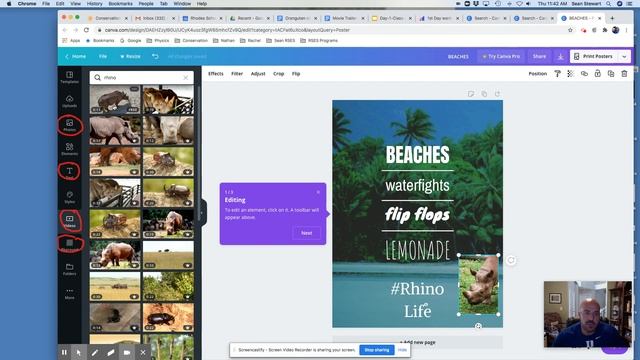Open the Photos panel
The width and height of the screenshot is (640, 360).
[69, 125]
